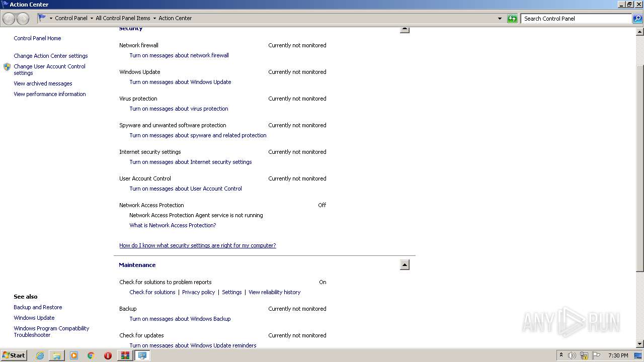Click the Show desktop icon near the clock

638,355
